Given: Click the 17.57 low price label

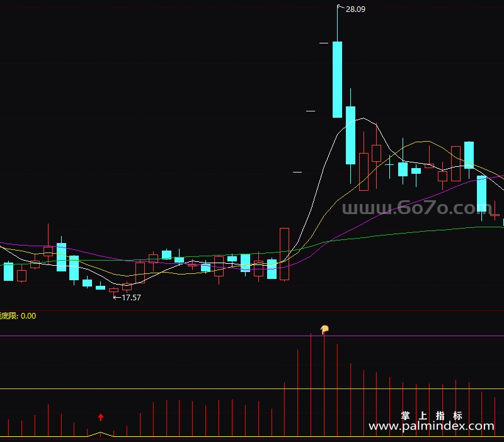Looking at the screenshot, I should tap(131, 298).
